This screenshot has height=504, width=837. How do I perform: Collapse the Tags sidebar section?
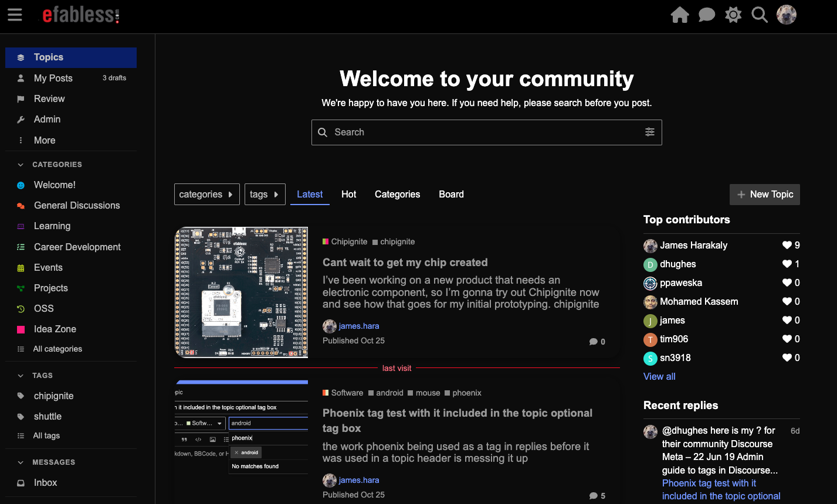[x=21, y=376]
